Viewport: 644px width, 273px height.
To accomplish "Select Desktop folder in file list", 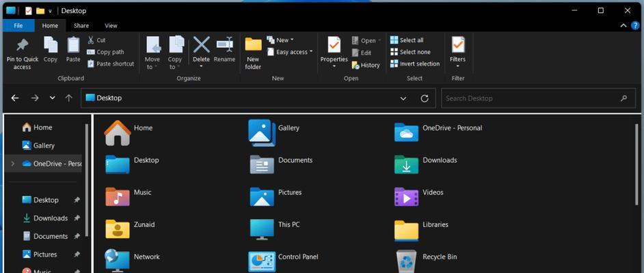I will tap(131, 164).
